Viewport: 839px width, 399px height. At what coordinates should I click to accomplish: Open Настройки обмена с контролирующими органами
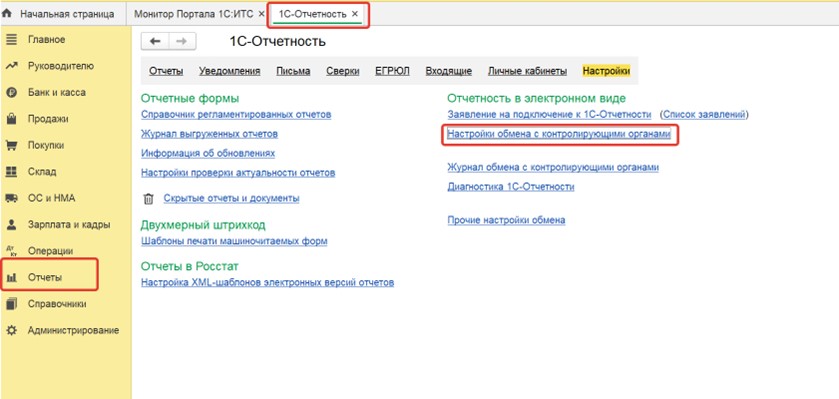click(x=559, y=135)
